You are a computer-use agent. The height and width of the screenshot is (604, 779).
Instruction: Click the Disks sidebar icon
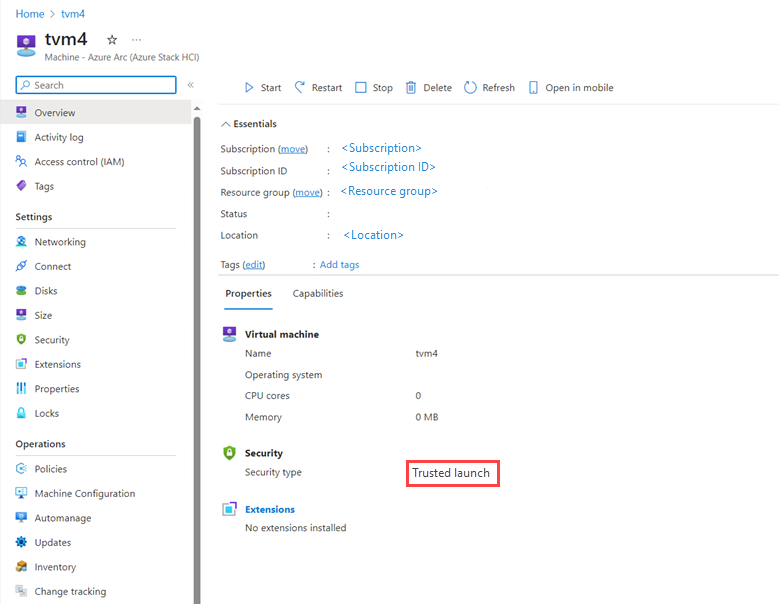tap(21, 291)
